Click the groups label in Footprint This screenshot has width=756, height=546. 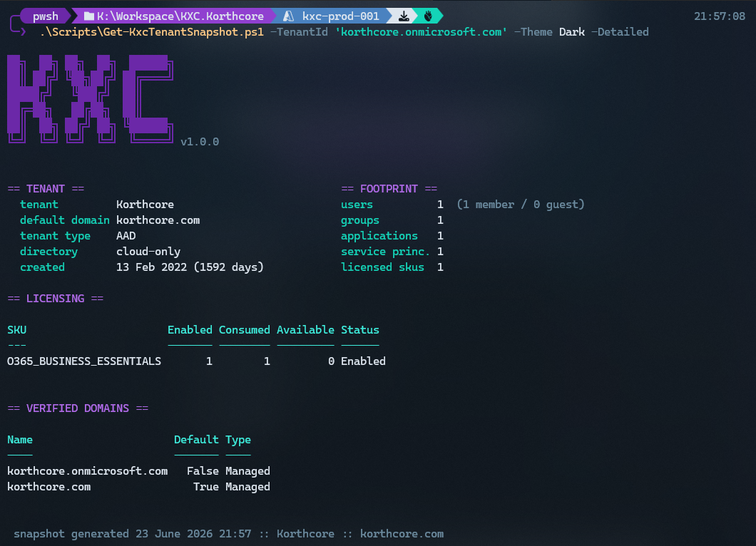click(360, 220)
